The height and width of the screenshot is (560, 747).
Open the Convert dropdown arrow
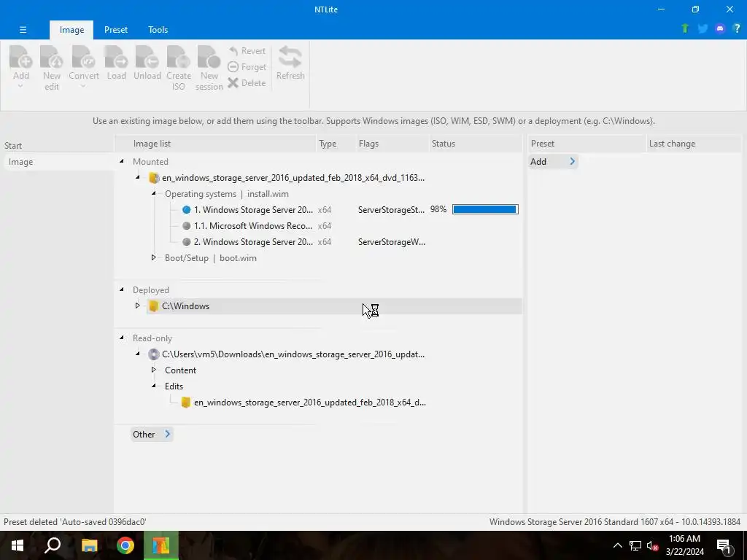(83, 86)
